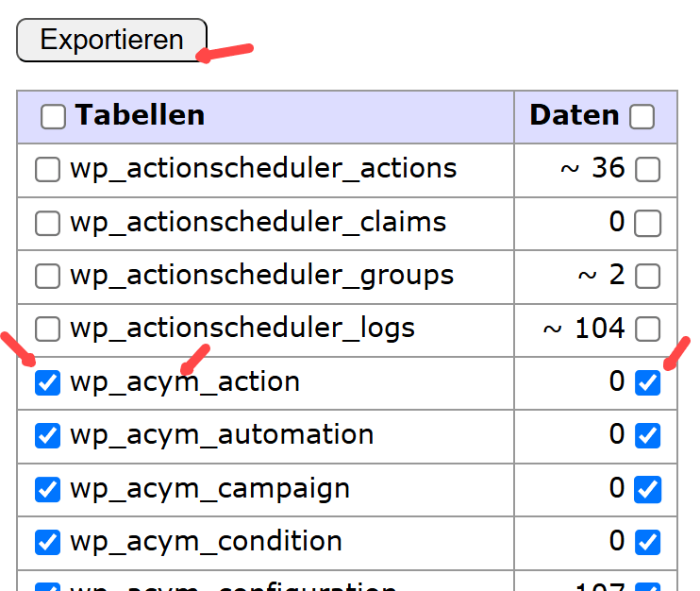Check the wp_actionscheduler_actions table checkbox
Viewport: 700px width, 591px height.
[x=47, y=170]
